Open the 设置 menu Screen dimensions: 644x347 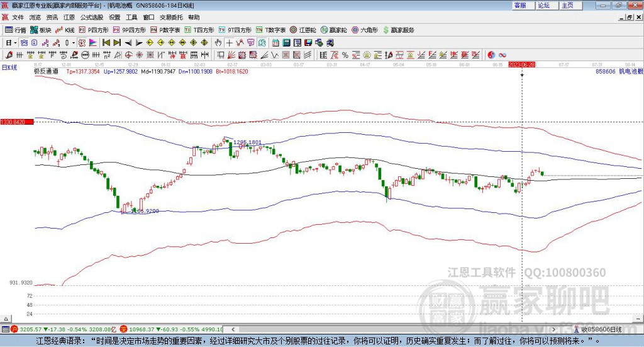114,17
